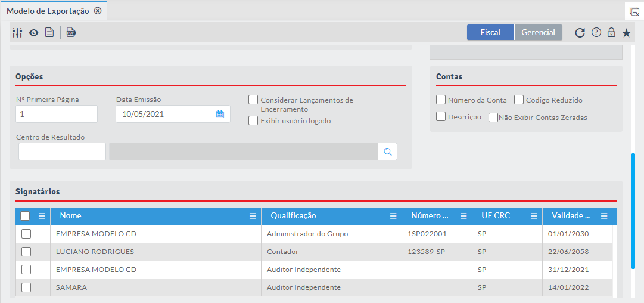Switch to the Gerencial view
The width and height of the screenshot is (644, 303).
tap(538, 33)
